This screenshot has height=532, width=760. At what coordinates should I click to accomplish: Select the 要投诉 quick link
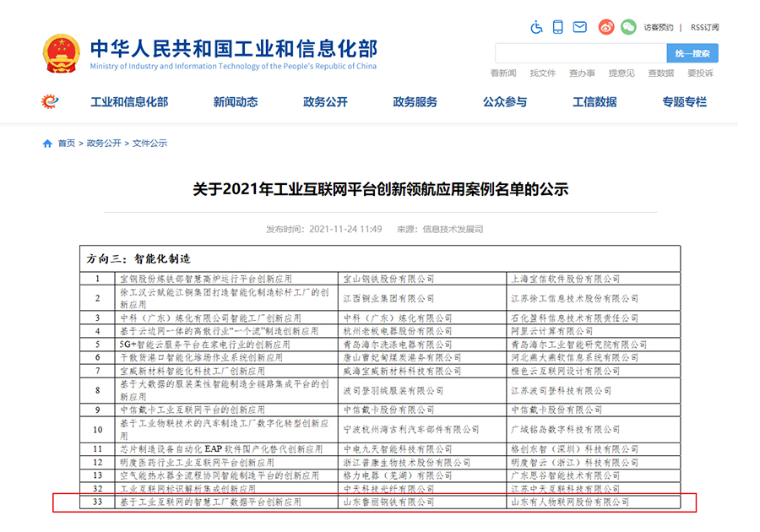[x=700, y=73]
